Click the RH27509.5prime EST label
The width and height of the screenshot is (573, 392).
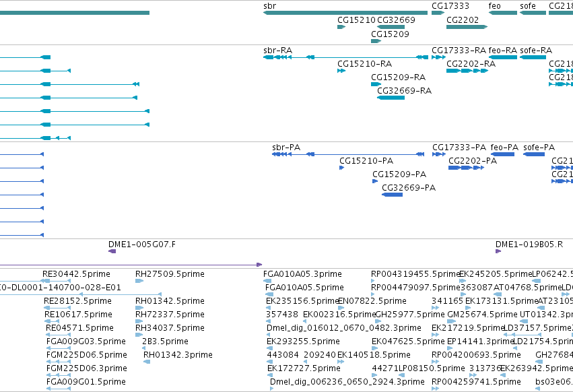pyautogui.click(x=170, y=274)
